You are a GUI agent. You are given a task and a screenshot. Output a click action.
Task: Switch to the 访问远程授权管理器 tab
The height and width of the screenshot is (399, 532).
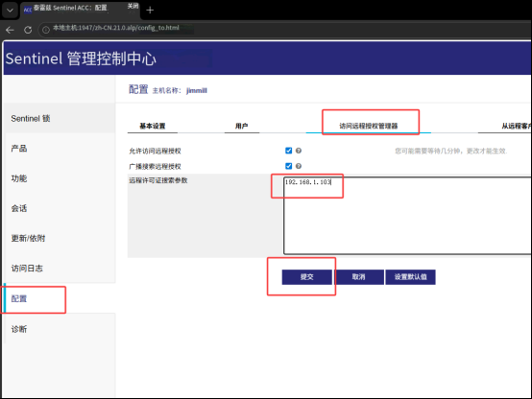click(x=369, y=126)
